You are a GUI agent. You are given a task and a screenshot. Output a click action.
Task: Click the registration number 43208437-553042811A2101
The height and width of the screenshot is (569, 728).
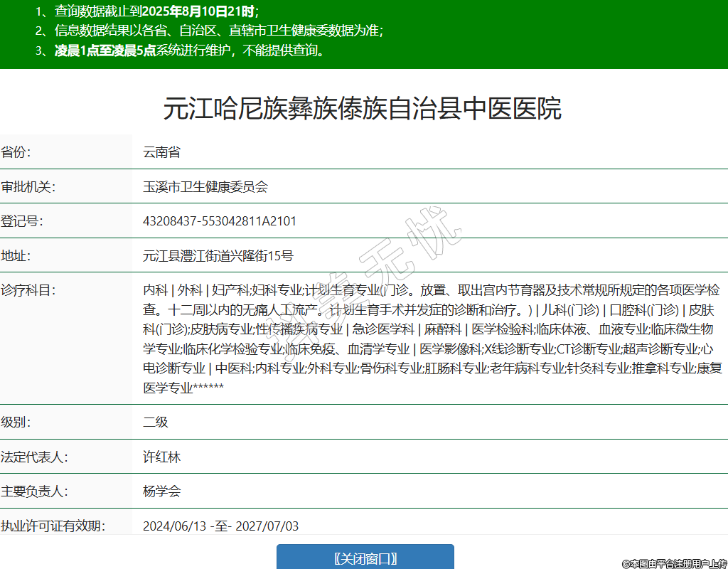(x=220, y=221)
